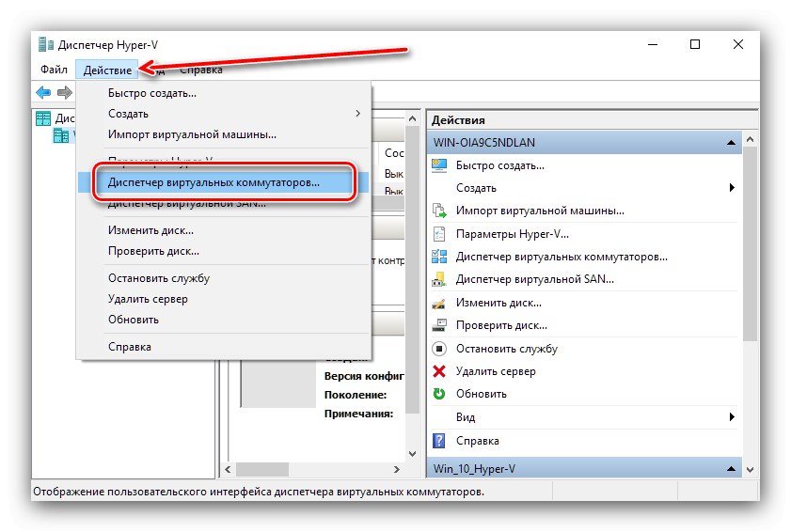Open the Действие menu

pyautogui.click(x=107, y=70)
